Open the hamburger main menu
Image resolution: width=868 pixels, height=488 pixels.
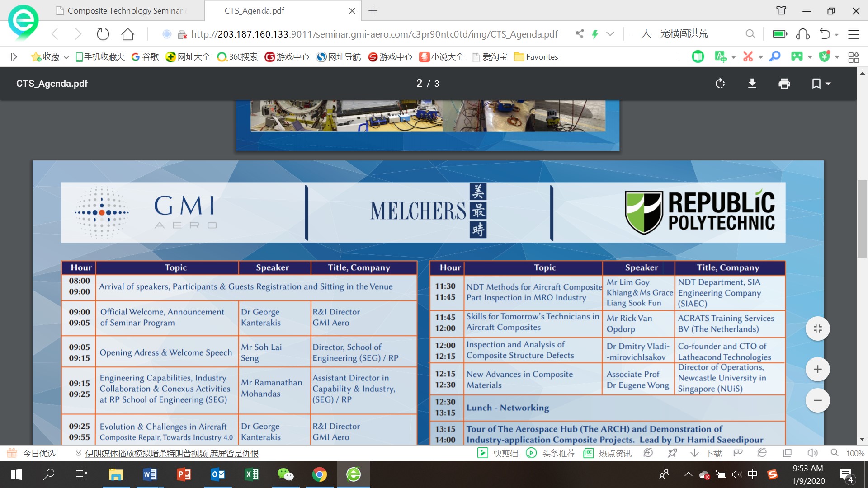[x=854, y=34]
